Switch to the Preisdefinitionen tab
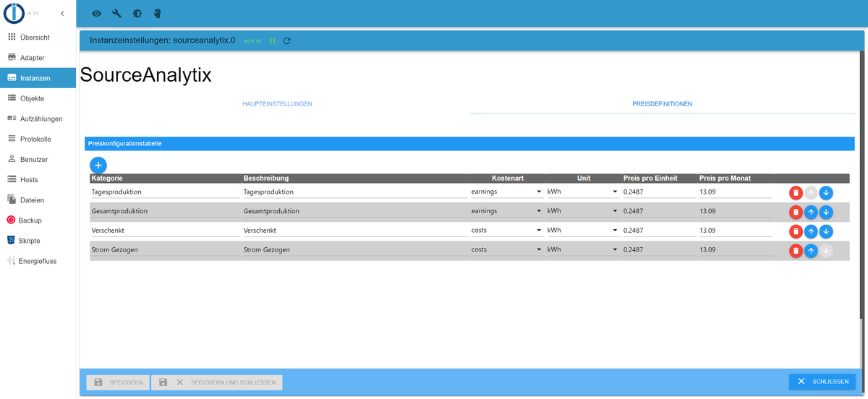 point(662,104)
